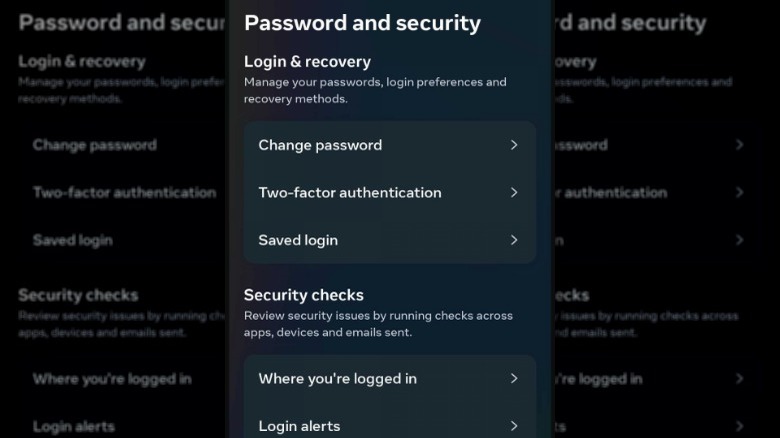The image size is (780, 438).
Task: Click the center Security checks heading
Action: point(304,295)
